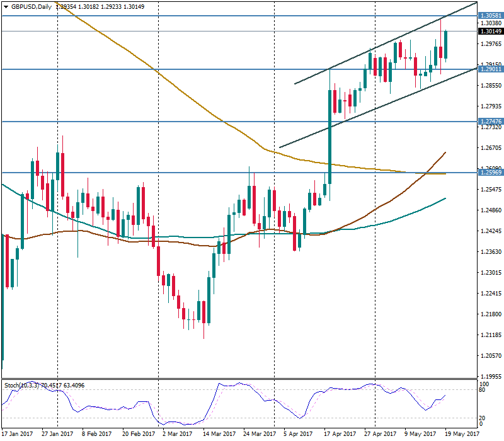Click the 19 May 2017 date label
This screenshot has width=504, height=441.
tap(462, 433)
